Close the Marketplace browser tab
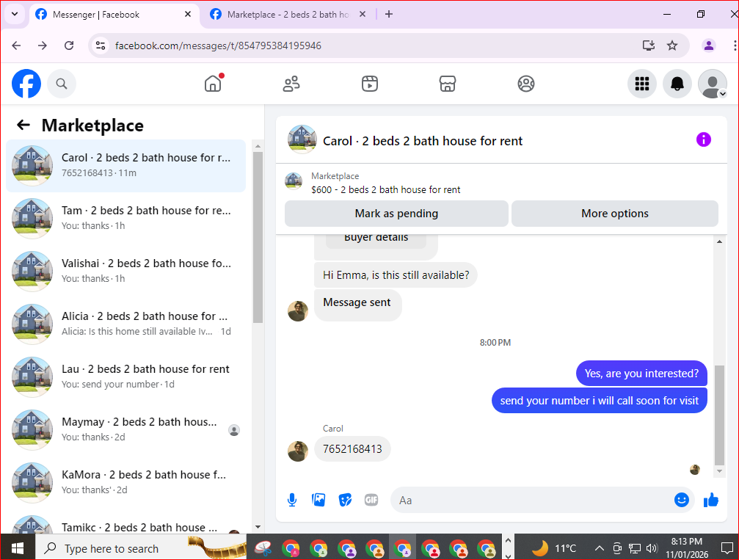The width and height of the screenshot is (739, 560). [x=363, y=14]
